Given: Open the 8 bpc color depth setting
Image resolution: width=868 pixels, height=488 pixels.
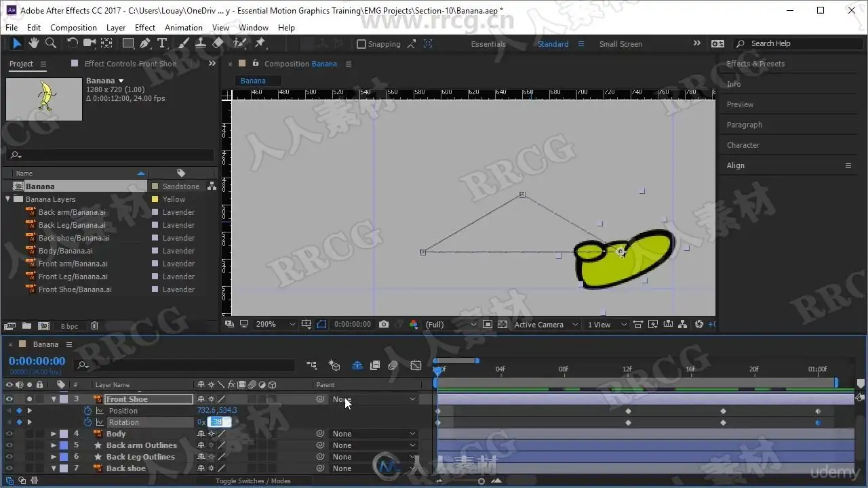Looking at the screenshot, I should pos(69,326).
